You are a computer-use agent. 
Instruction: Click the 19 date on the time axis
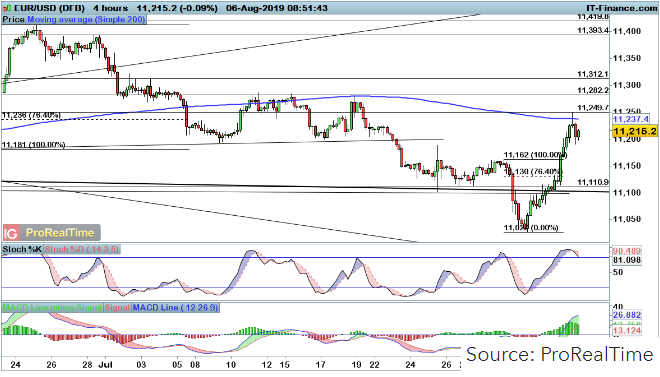coord(357,364)
